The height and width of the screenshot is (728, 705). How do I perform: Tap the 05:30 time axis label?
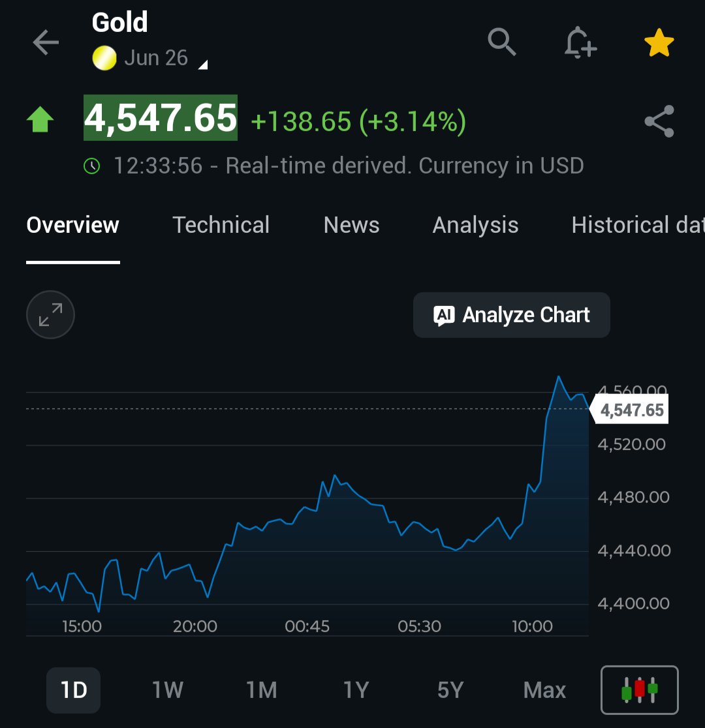[x=419, y=626]
